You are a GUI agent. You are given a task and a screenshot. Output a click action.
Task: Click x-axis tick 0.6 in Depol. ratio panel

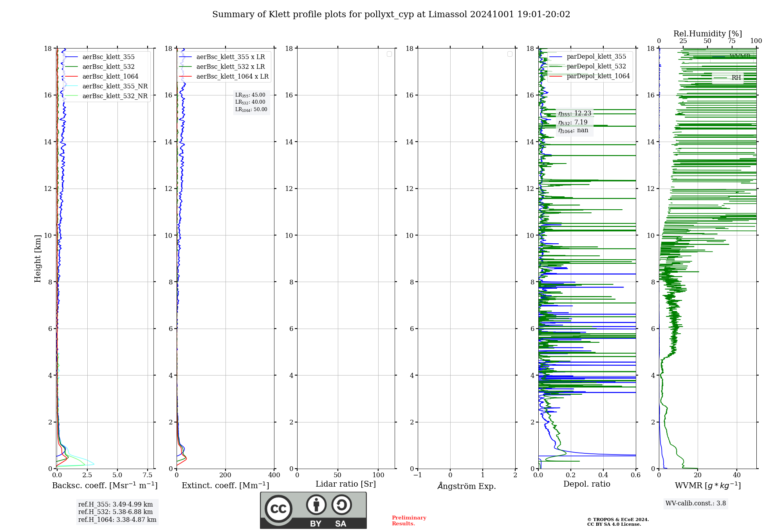[636, 475]
